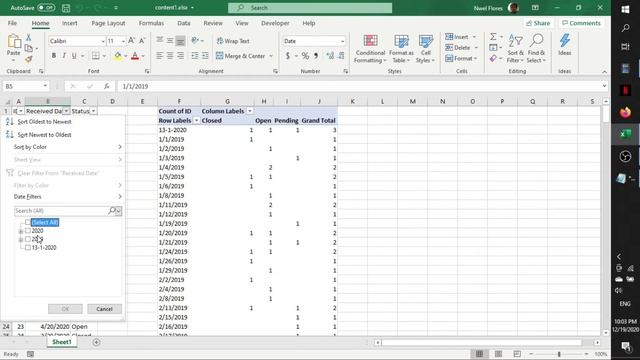
Task: Open Firefox from the taskbar
Action: click(625, 112)
